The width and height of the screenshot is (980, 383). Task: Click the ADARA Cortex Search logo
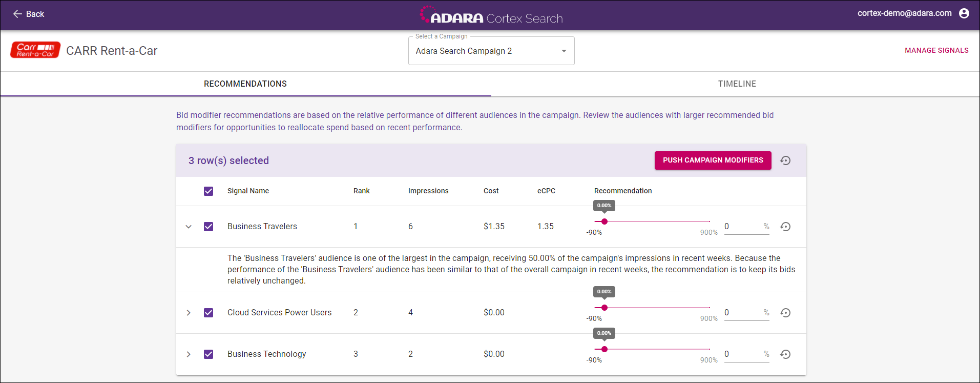click(x=491, y=15)
